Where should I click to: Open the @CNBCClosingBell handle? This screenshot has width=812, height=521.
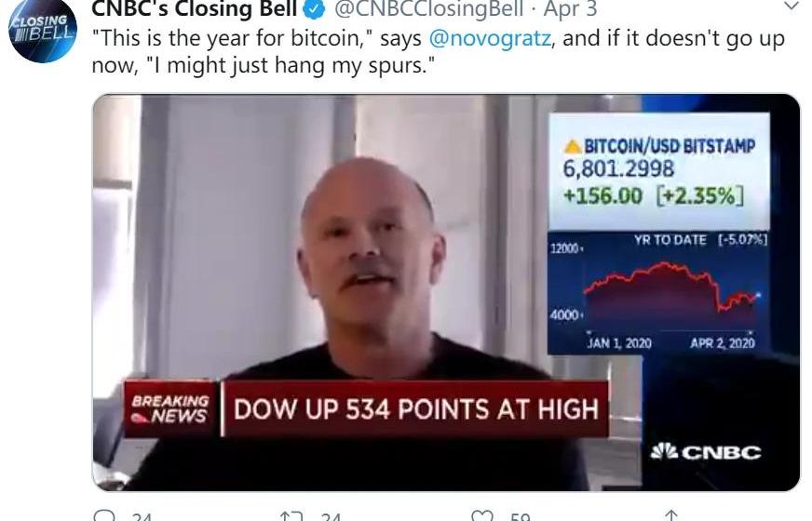click(x=428, y=8)
